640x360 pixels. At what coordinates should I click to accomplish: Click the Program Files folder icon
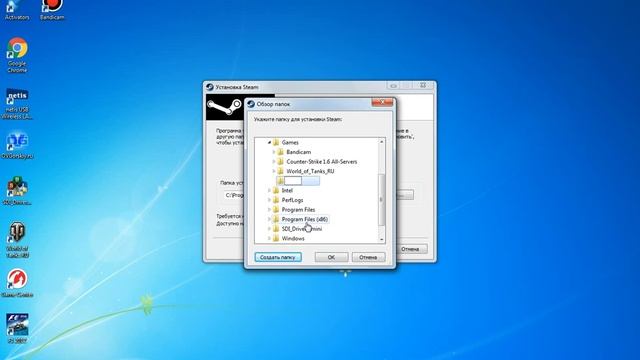276,210
